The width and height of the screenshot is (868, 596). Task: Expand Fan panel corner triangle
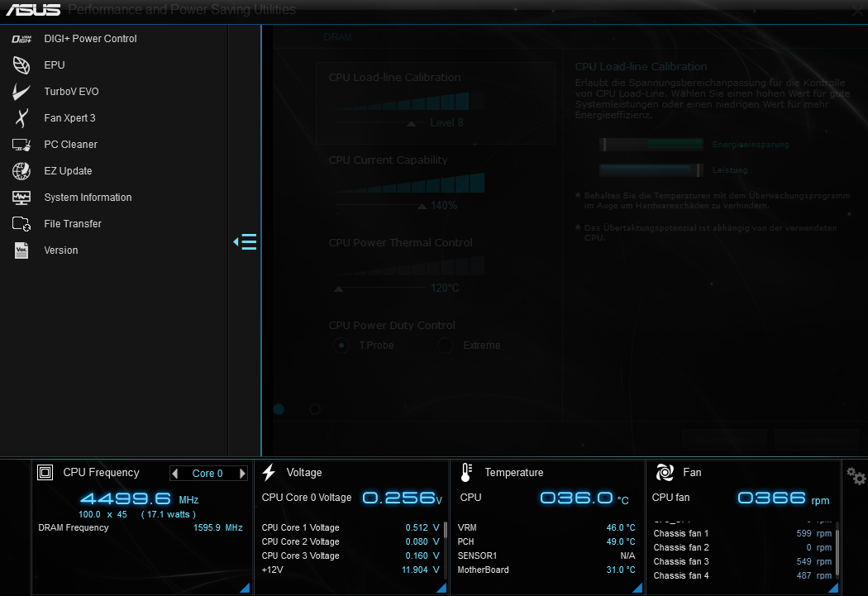point(833,588)
